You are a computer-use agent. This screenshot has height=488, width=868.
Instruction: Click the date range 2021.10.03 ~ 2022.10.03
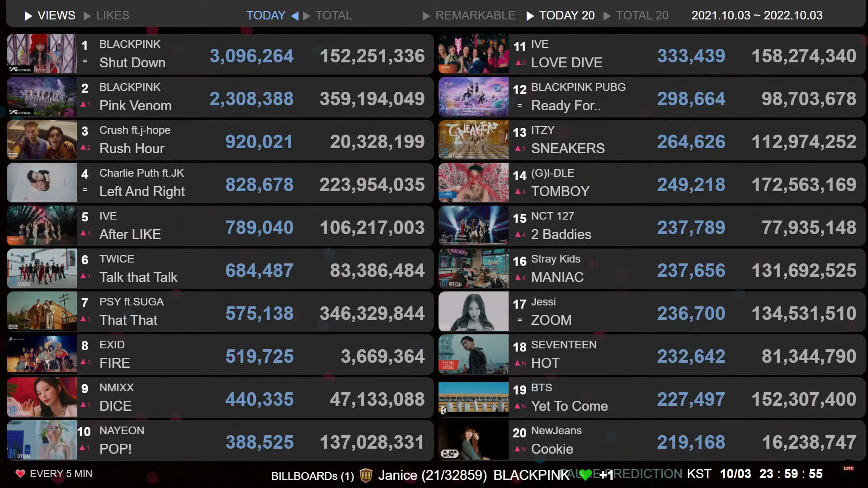click(x=757, y=15)
